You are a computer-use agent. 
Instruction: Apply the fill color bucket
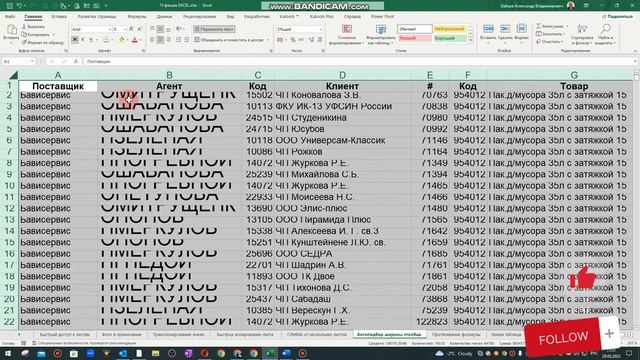(x=122, y=40)
